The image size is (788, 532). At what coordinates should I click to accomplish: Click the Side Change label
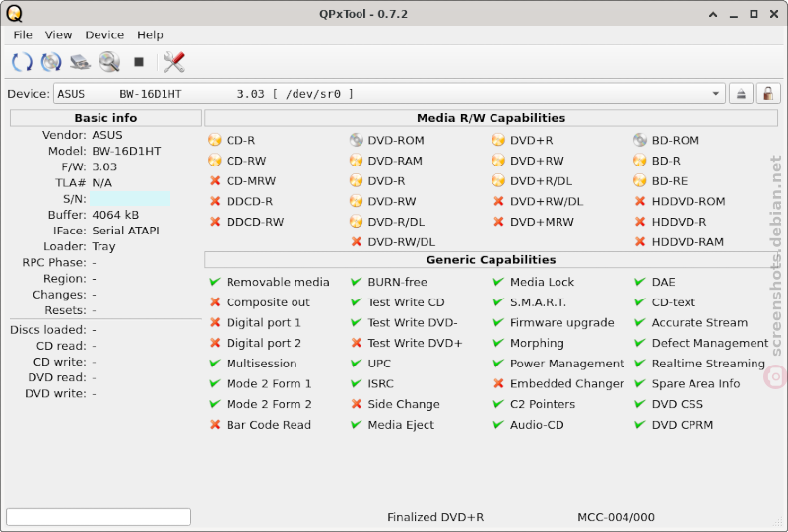tap(404, 404)
